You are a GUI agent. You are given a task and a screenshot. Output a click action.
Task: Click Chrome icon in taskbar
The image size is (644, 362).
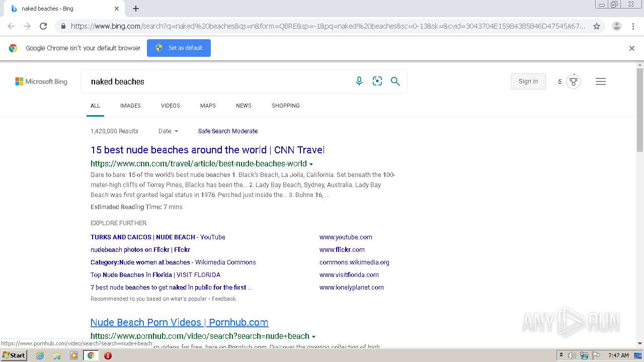tap(91, 355)
